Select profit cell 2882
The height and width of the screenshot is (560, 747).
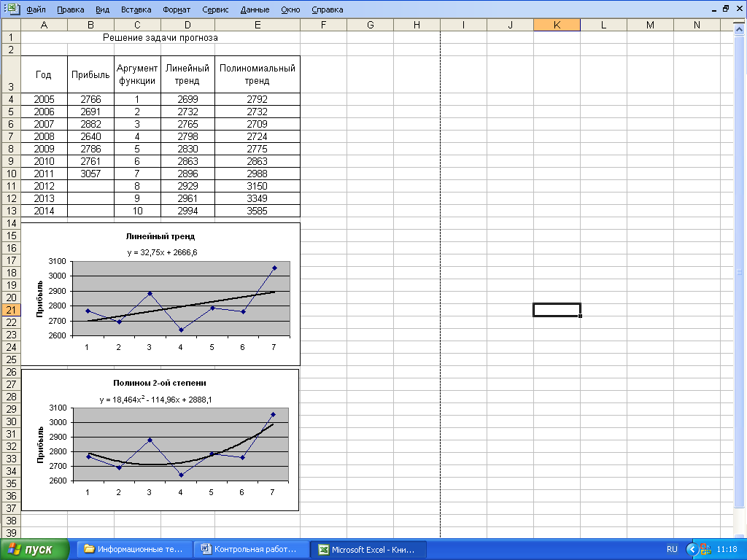coord(90,124)
